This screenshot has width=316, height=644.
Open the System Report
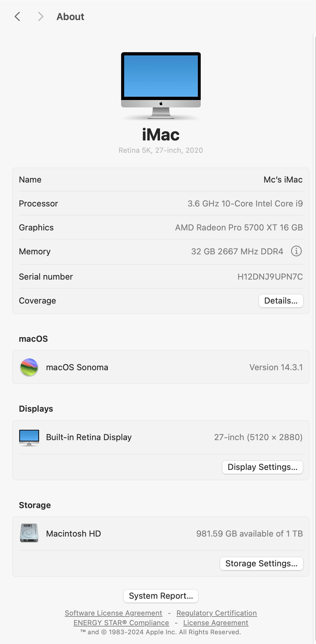(x=161, y=596)
